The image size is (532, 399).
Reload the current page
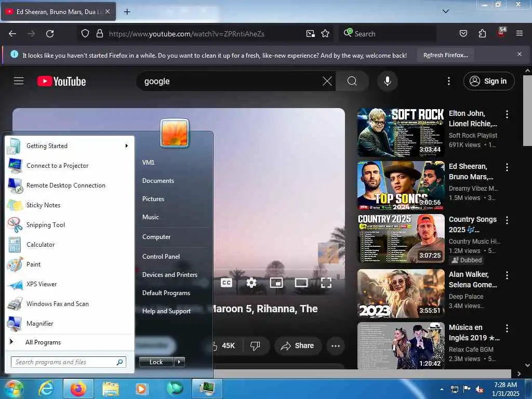click(x=50, y=34)
